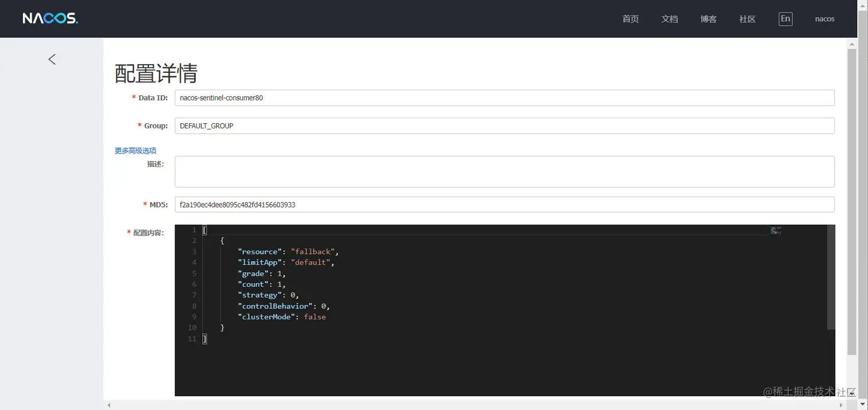This screenshot has height=410, width=868.
Task: Open the 文档 nav item
Action: coord(669,19)
